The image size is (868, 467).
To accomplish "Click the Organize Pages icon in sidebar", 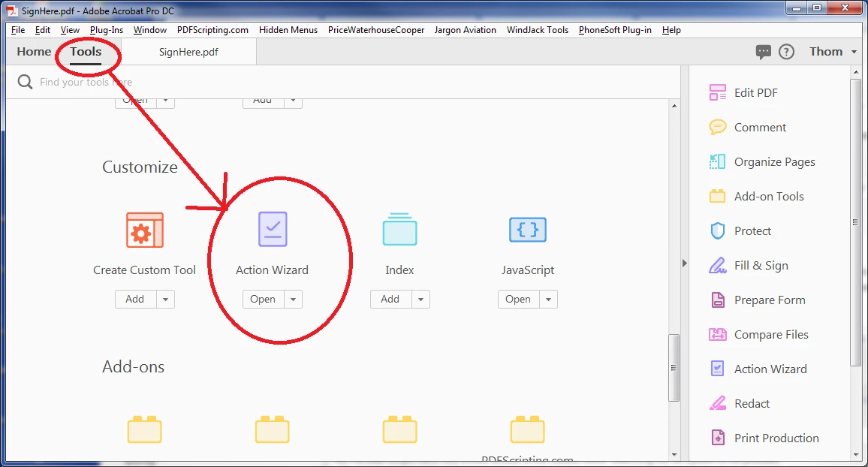I will coord(717,161).
